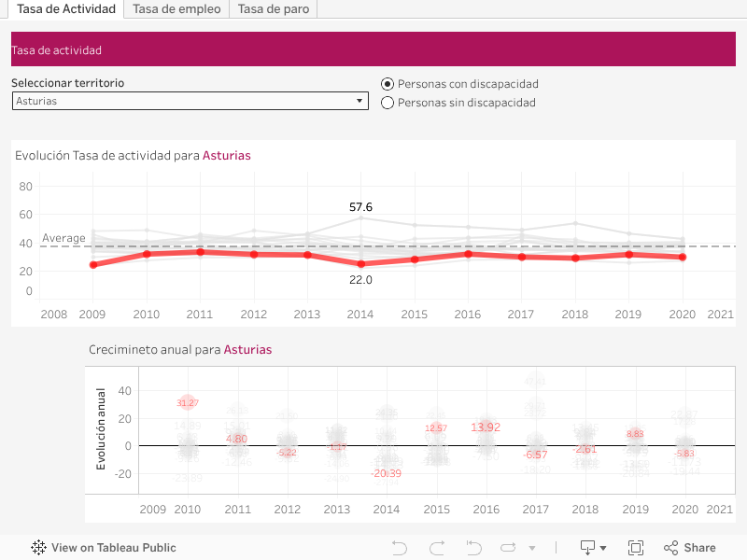This screenshot has width=747, height=560.
Task: Switch to the Tasa de empleo tab
Action: pyautogui.click(x=176, y=9)
